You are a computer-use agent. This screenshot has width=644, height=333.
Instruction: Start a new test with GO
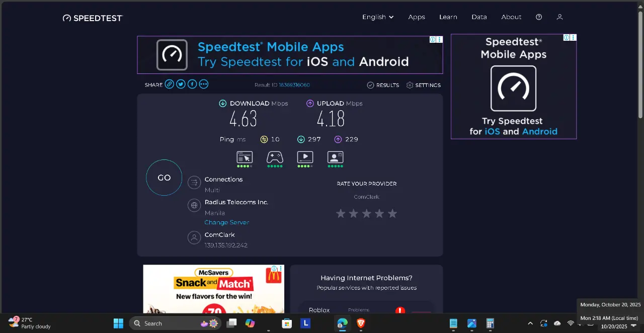coord(164,178)
